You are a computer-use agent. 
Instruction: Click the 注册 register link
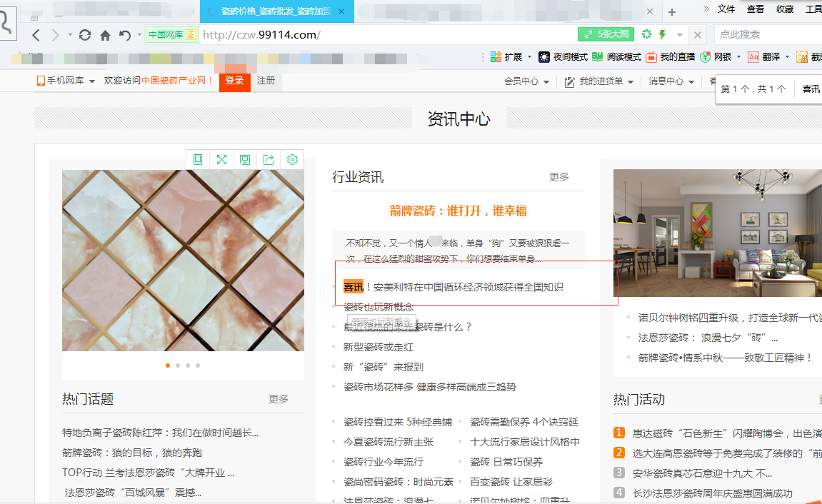click(266, 81)
